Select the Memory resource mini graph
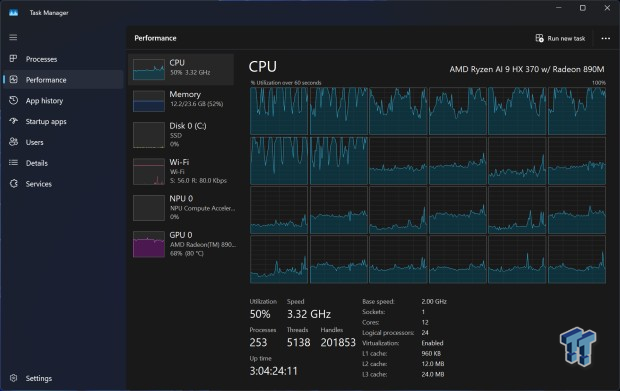620x391 pixels. click(149, 101)
